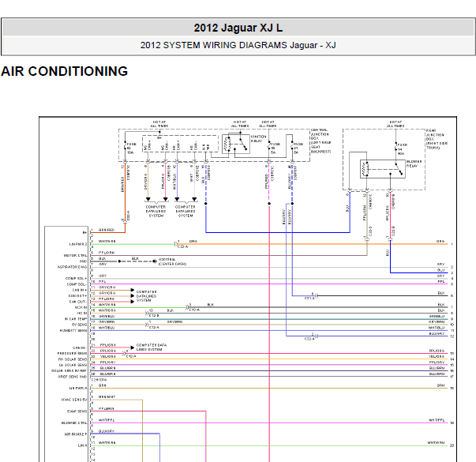Select the "LIN A" pin label
This screenshot has height=462, width=476.
pos(82,445)
